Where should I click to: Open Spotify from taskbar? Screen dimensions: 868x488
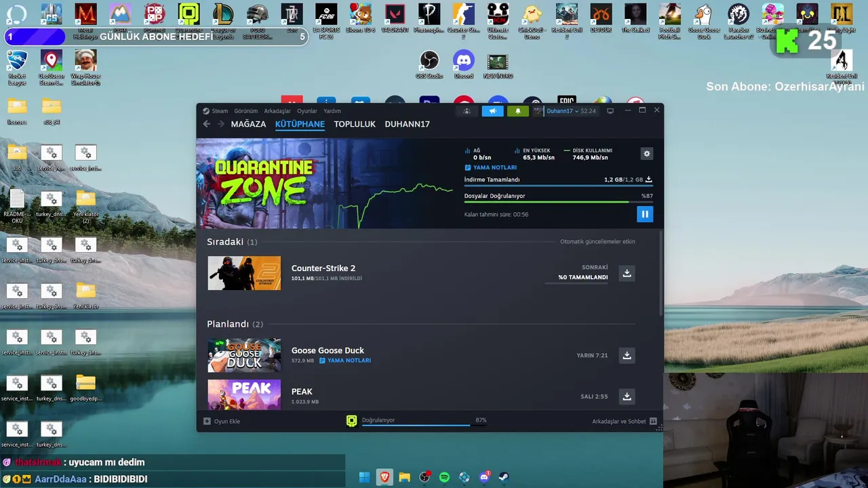click(444, 477)
